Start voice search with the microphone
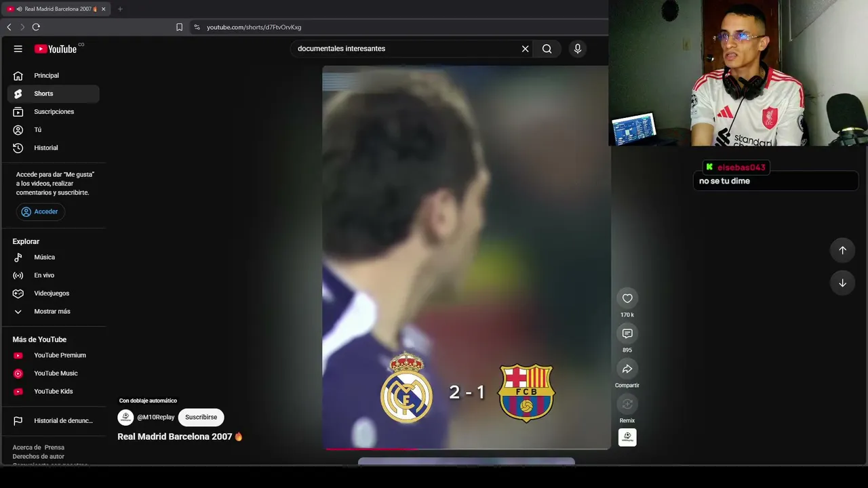 [578, 49]
